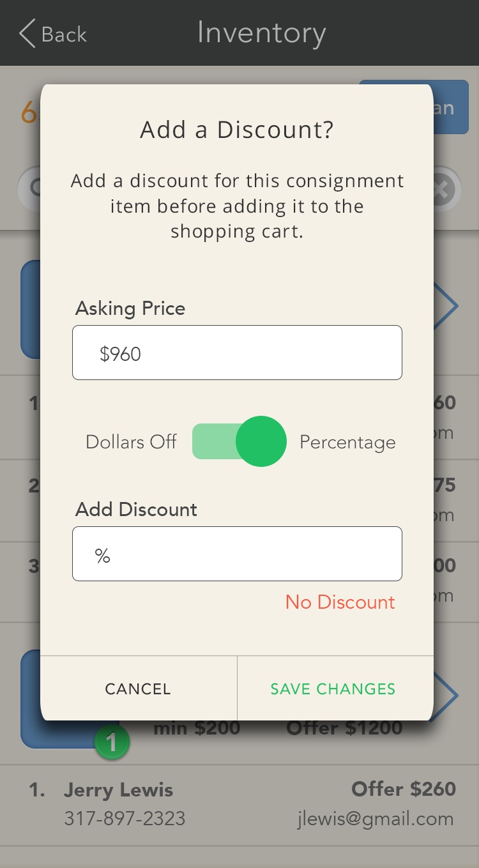Expand the upper item row's right chevron
The height and width of the screenshot is (868, 479).
447,307
